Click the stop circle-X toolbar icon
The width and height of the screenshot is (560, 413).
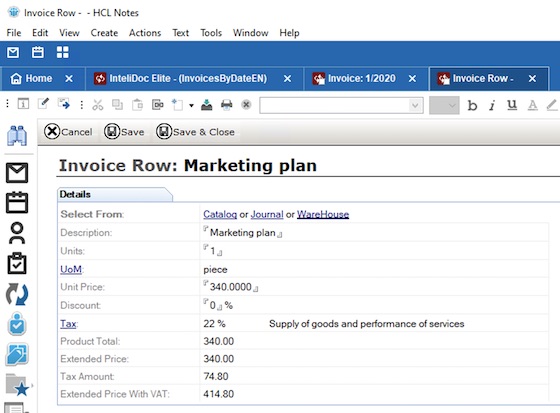[x=246, y=105]
